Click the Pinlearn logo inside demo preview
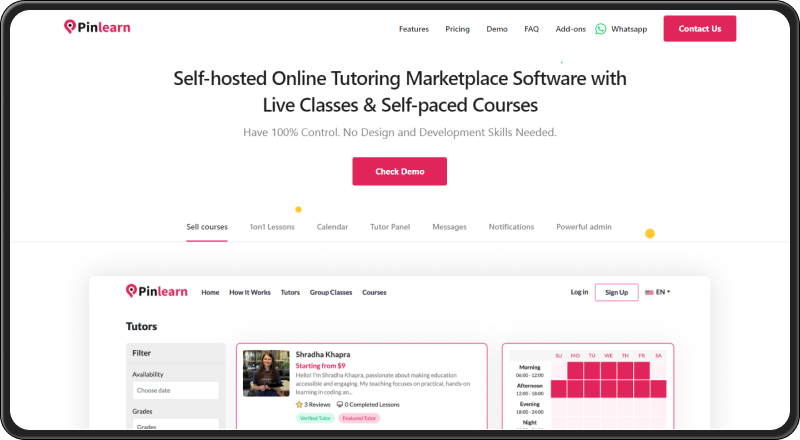800x440 pixels. tap(158, 291)
